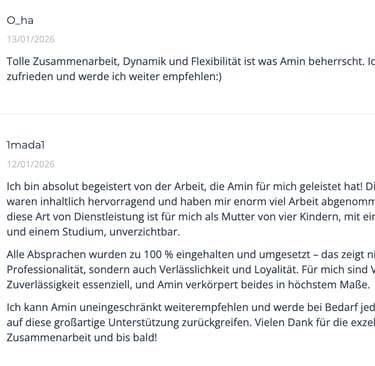Screen dimensions: 375x366
Task: Select the date 12/01/2026
Action: coord(31,164)
